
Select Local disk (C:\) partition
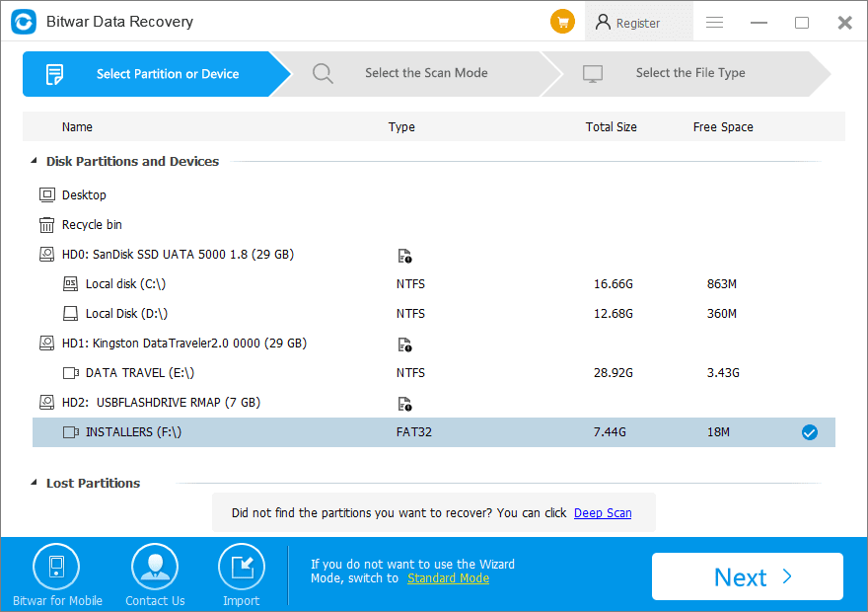[125, 284]
